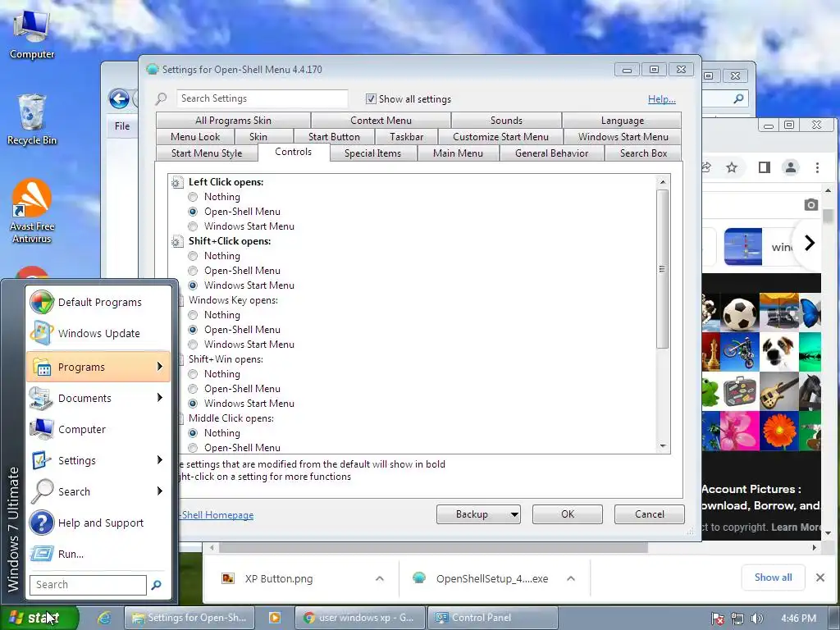The image size is (840, 630).
Task: Click the OK button
Action: pyautogui.click(x=568, y=514)
